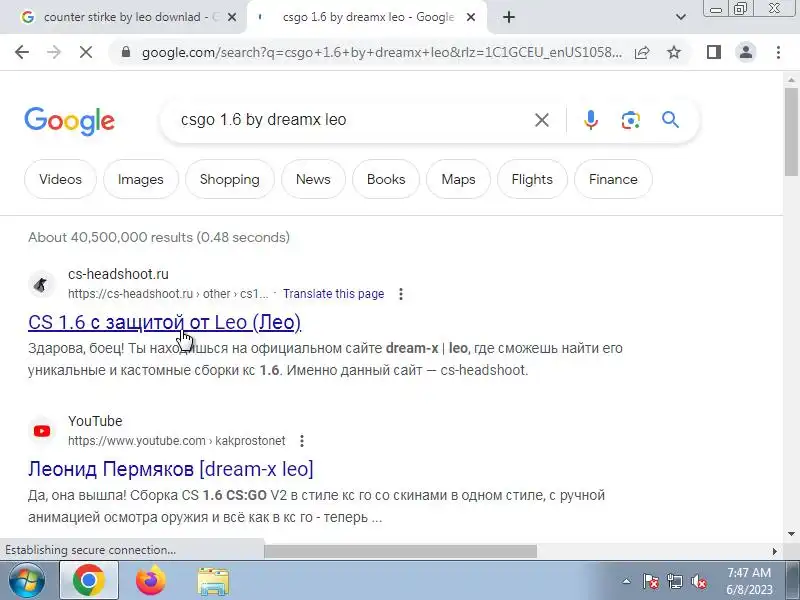Click 'Translate this page' link
Viewport: 800px width, 600px height.
[x=334, y=294]
